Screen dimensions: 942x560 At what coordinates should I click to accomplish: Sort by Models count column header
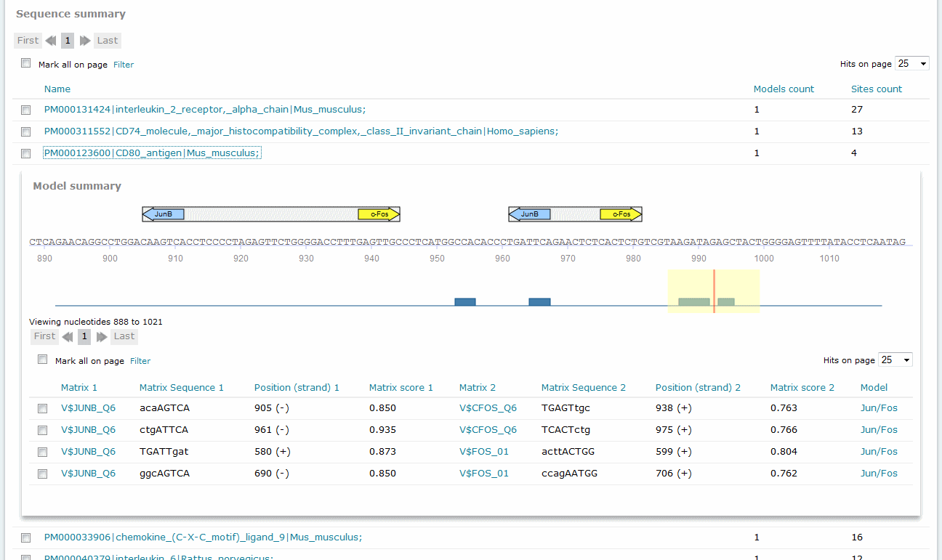(784, 89)
